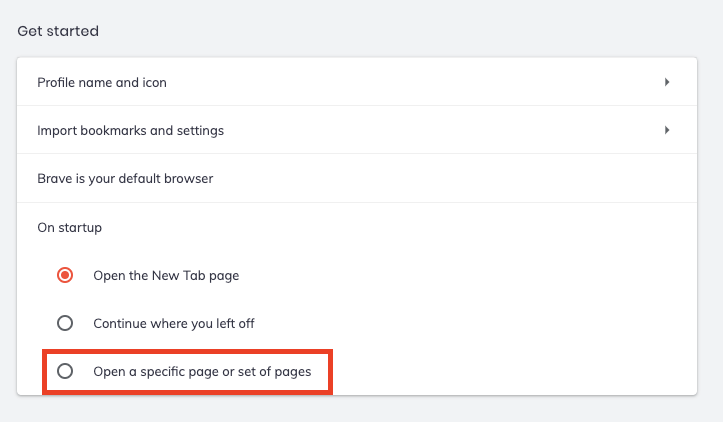Click empty space in the Profile name row
The height and width of the screenshot is (422, 723).
(x=400, y=83)
